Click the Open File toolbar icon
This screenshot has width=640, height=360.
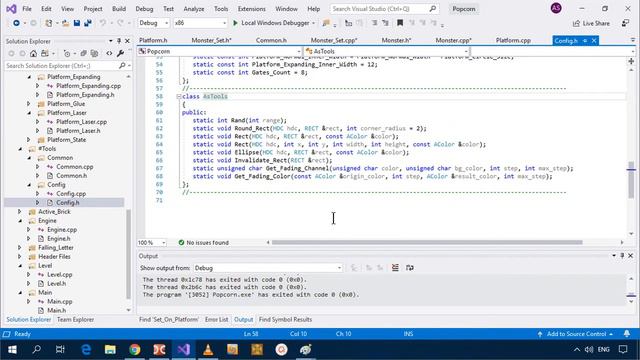(65, 23)
